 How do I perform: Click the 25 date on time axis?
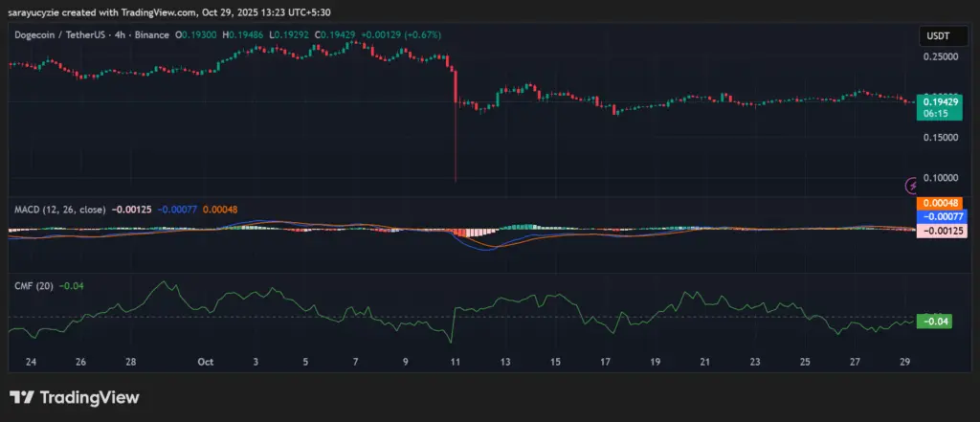pos(806,362)
